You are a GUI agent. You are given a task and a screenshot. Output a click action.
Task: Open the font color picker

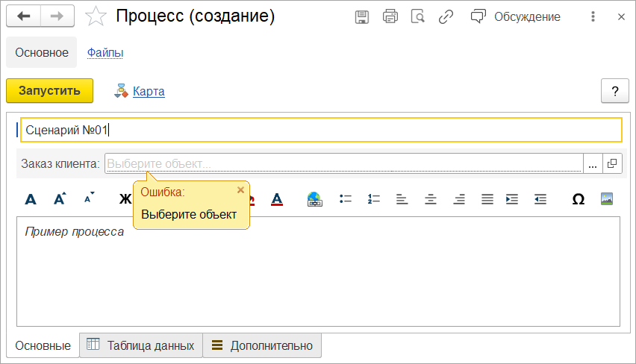(276, 199)
